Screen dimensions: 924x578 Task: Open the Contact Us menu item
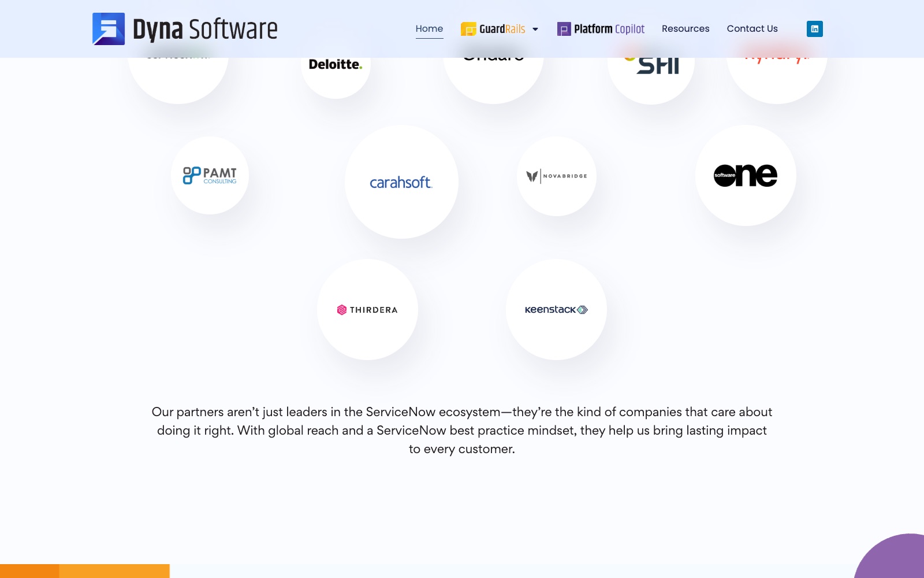(752, 29)
